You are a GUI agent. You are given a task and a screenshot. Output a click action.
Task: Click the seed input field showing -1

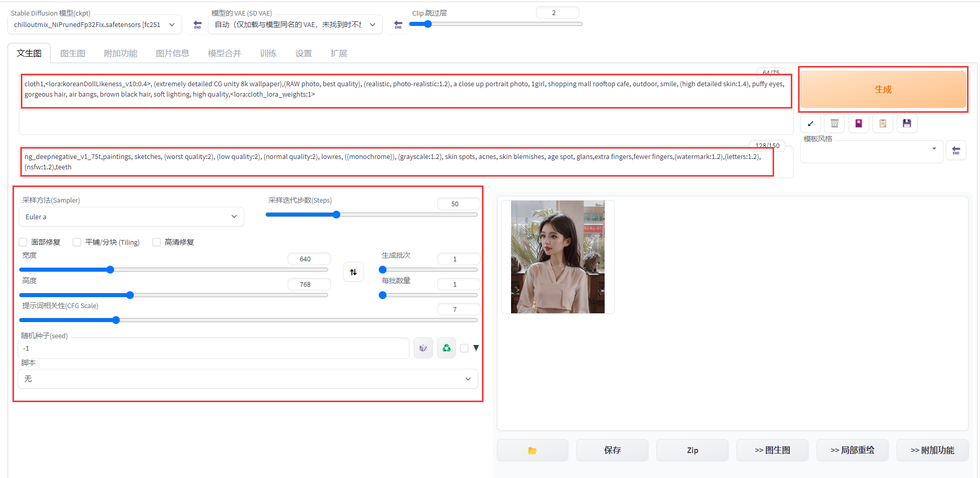[214, 349]
